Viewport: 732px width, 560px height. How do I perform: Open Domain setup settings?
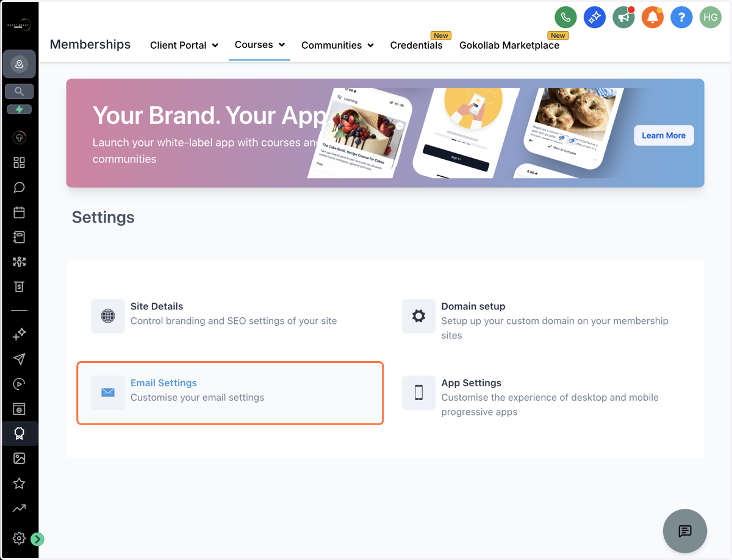click(473, 306)
